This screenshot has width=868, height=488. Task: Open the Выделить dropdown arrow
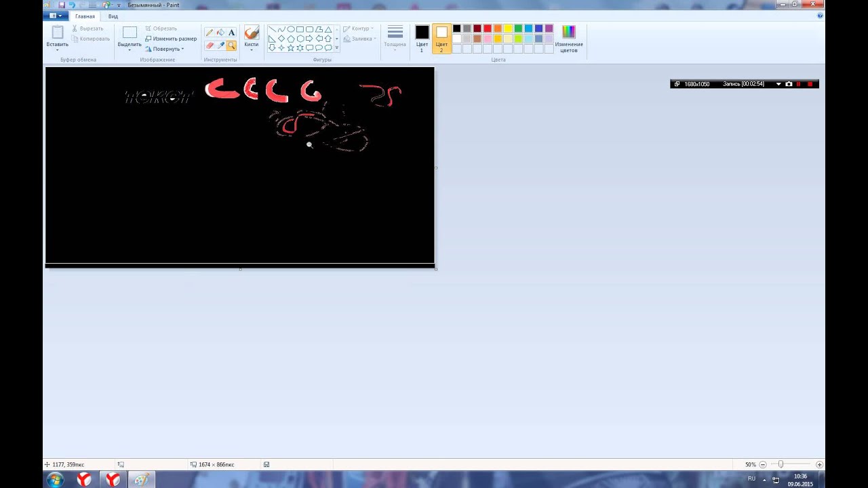pyautogui.click(x=130, y=49)
